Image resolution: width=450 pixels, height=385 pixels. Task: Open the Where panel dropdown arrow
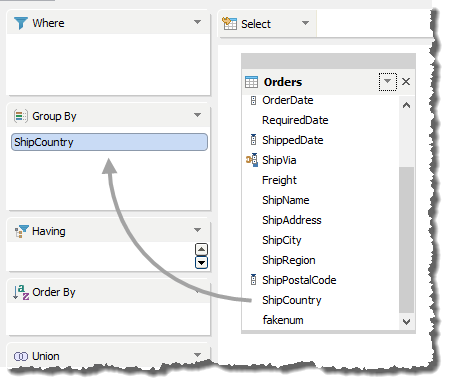coord(197,22)
